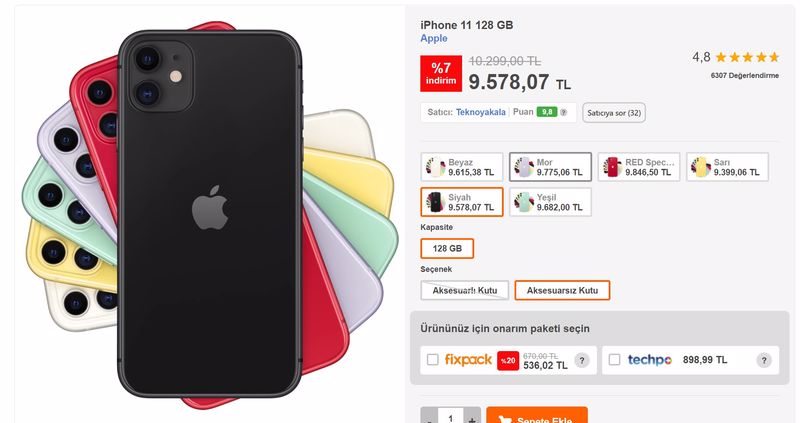Viewport: 800px width, 423px height.
Task: Select the 128 GB capacity option
Action: point(447,248)
